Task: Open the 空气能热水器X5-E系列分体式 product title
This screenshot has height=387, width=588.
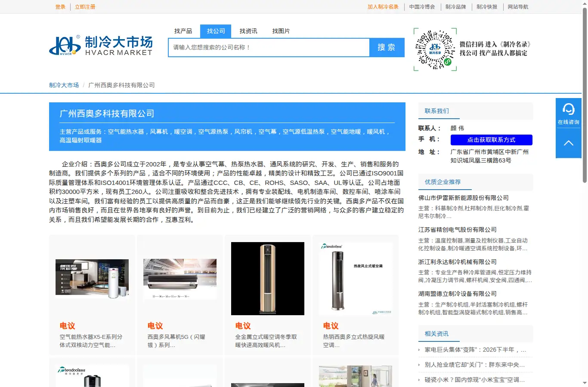Action: click(x=91, y=341)
